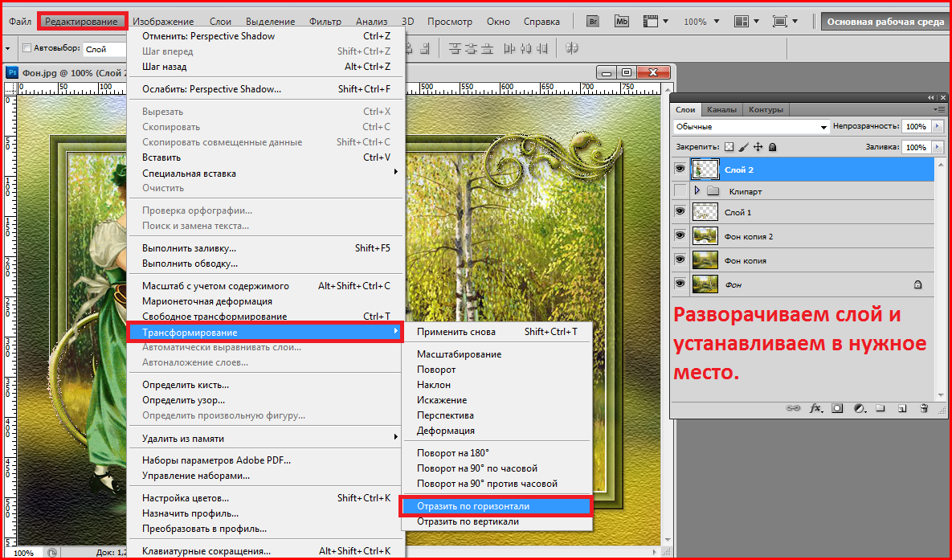This screenshot has width=952, height=560.
Task: Collapse Layers panel with double-arrow icon
Action: click(x=931, y=97)
